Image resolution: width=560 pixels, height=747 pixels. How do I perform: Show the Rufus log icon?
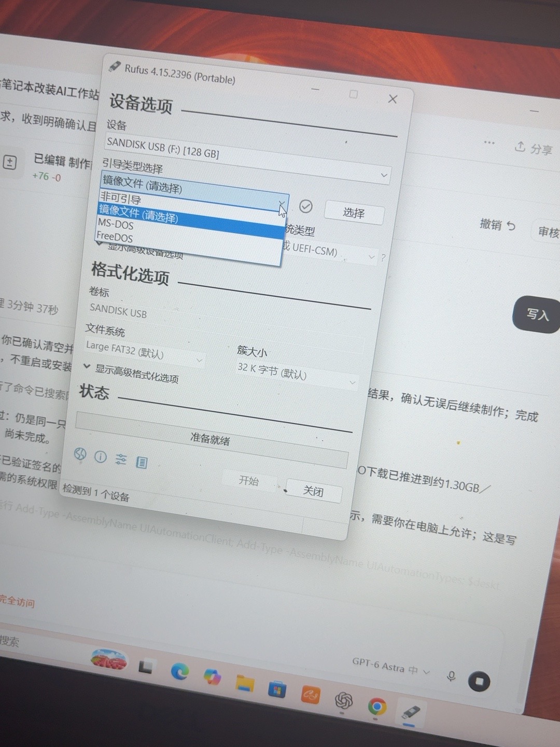click(x=142, y=462)
